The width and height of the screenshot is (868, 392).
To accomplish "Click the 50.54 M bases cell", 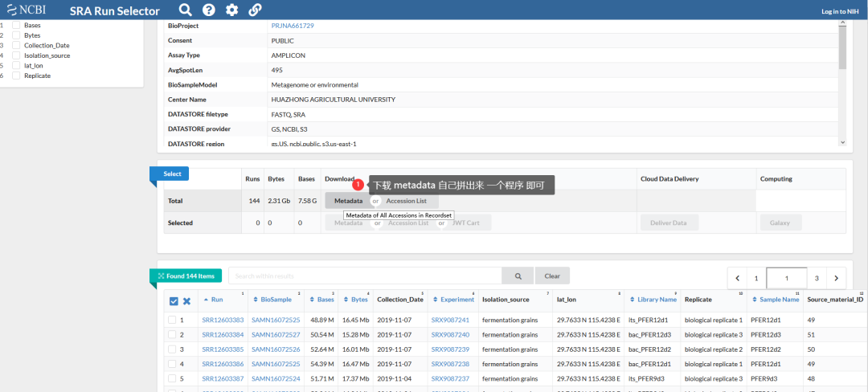I will click(323, 334).
